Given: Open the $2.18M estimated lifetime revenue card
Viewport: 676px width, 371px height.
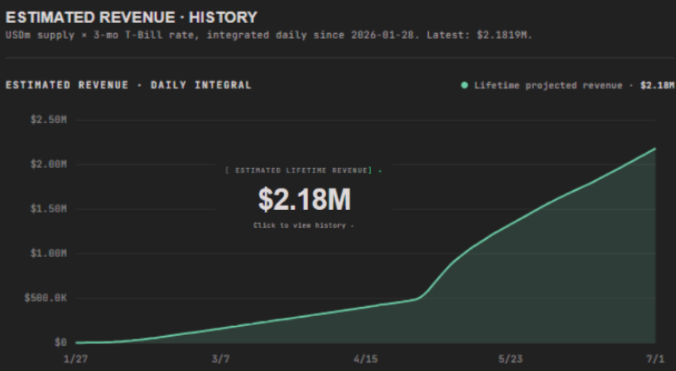Looking at the screenshot, I should 304,199.
